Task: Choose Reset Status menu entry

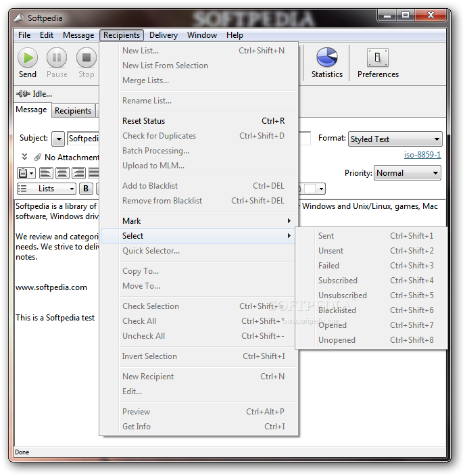Action: (x=199, y=121)
